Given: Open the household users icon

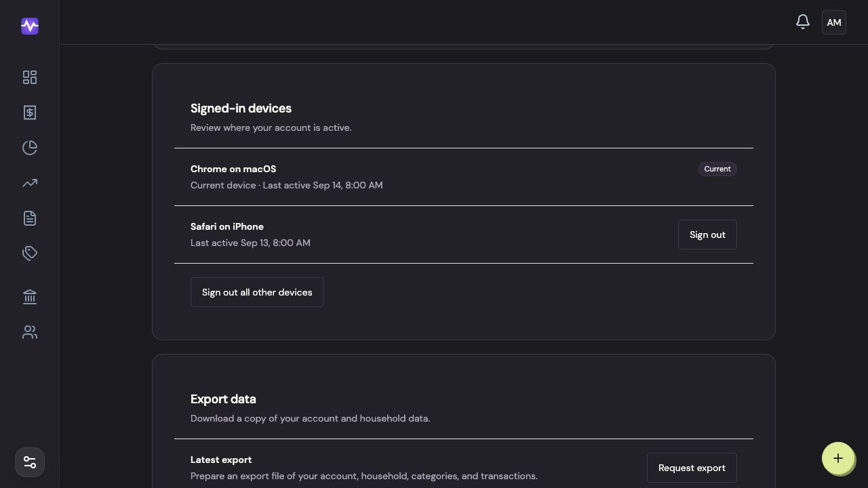Looking at the screenshot, I should (x=30, y=332).
